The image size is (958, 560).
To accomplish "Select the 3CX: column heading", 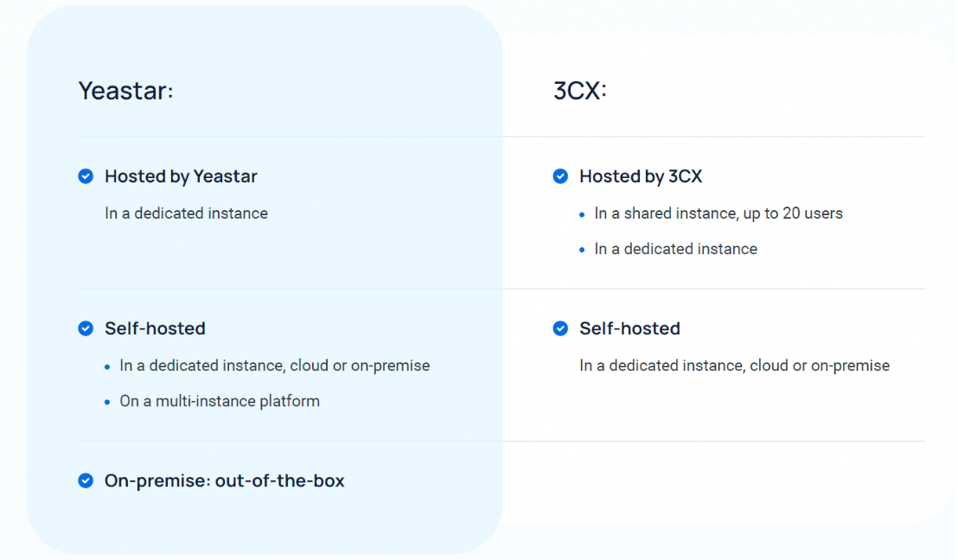I will click(580, 91).
